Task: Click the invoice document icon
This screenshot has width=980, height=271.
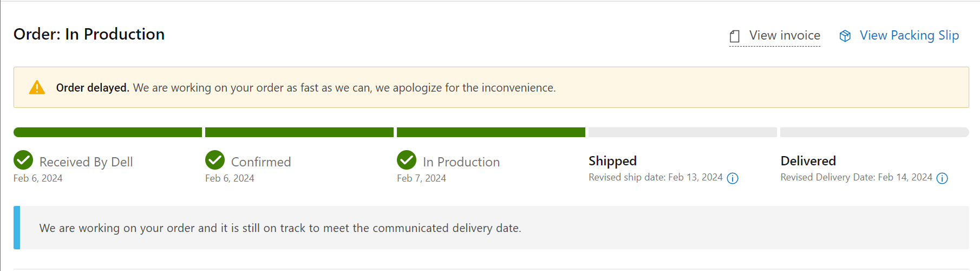Action: pos(735,36)
